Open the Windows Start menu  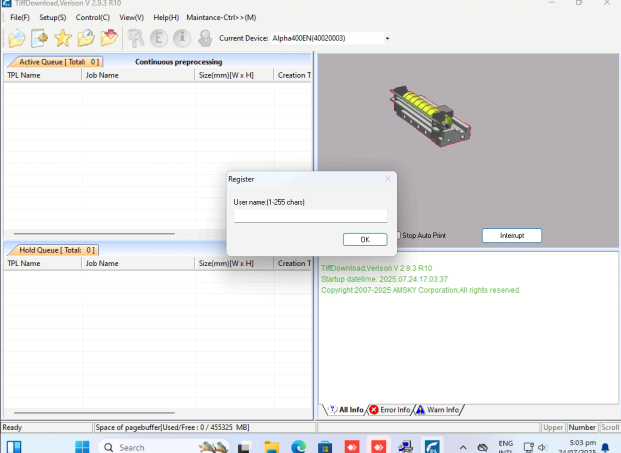82,447
